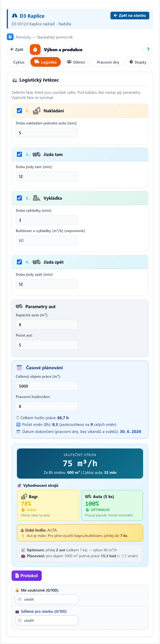Edit the Doba jízdy zpět field
The width and height of the screenshot is (160, 644).
click(47, 284)
